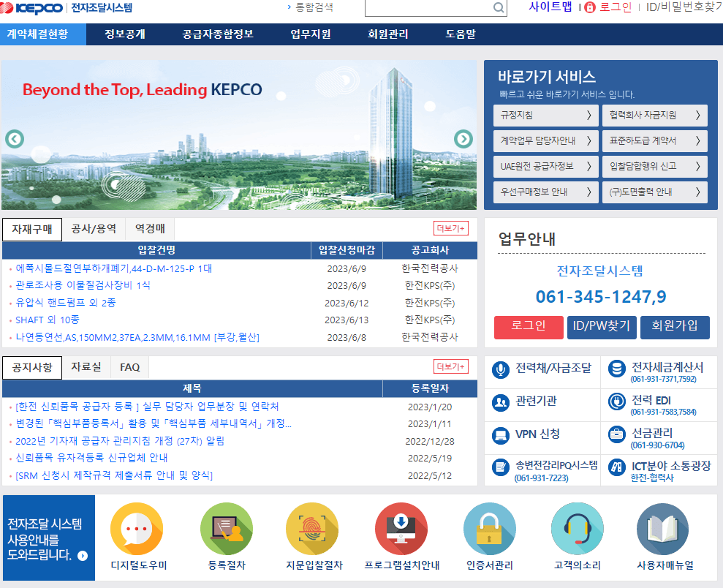The width and height of the screenshot is (723, 588).
Task: Open bid SHAFT 외 10종
Action: [x=48, y=320]
